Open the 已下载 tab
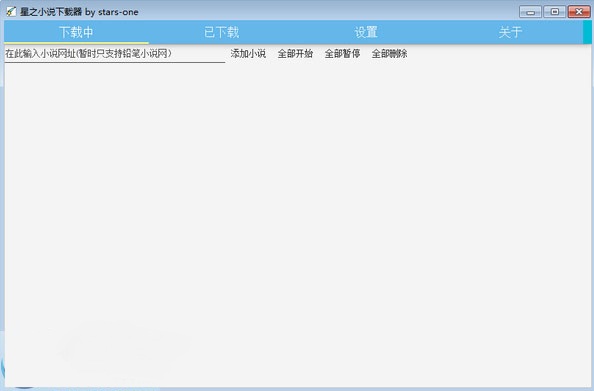The image size is (594, 391). [x=221, y=32]
